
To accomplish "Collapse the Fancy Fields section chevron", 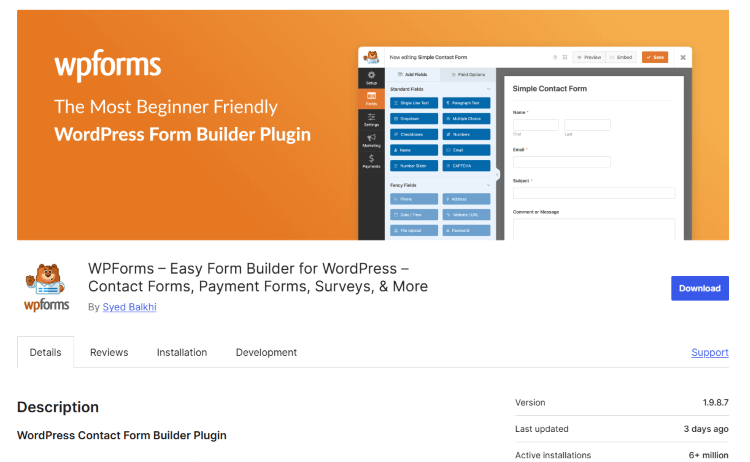I will coord(488,185).
